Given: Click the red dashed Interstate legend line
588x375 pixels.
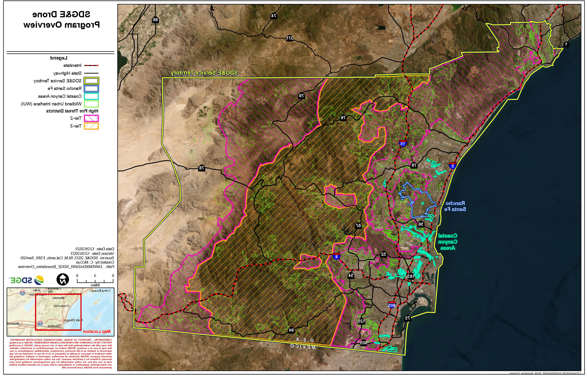Looking at the screenshot, I should pos(91,65).
